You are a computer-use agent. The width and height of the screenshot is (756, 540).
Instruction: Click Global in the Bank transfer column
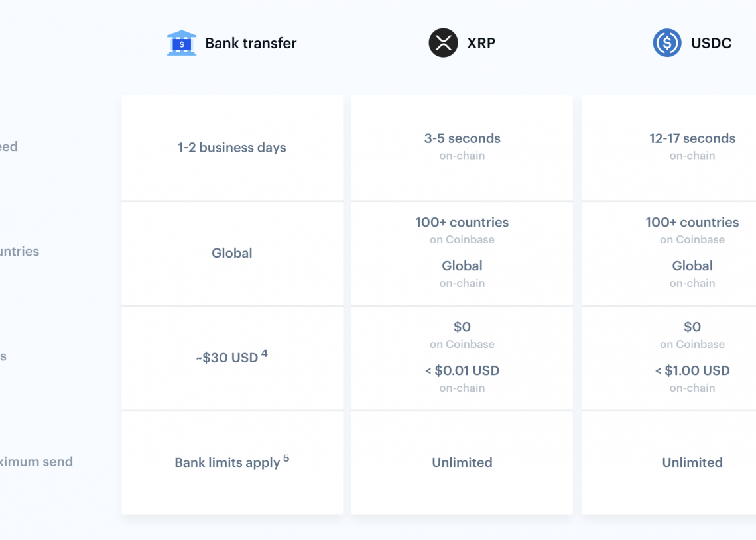click(x=232, y=253)
